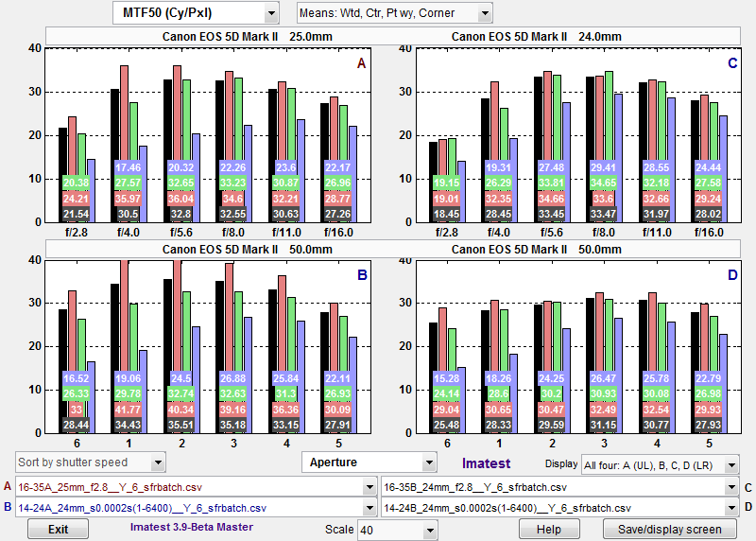This screenshot has height=541, width=756.
Task: Click the blue plot B letter label
Action: point(362,274)
